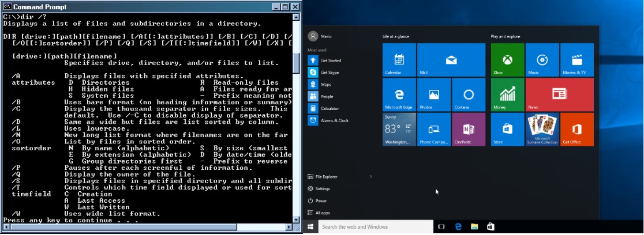Viewport: 644px width, 235px height.
Task: Click the 'Press any key to continue' line
Action: click(70, 221)
